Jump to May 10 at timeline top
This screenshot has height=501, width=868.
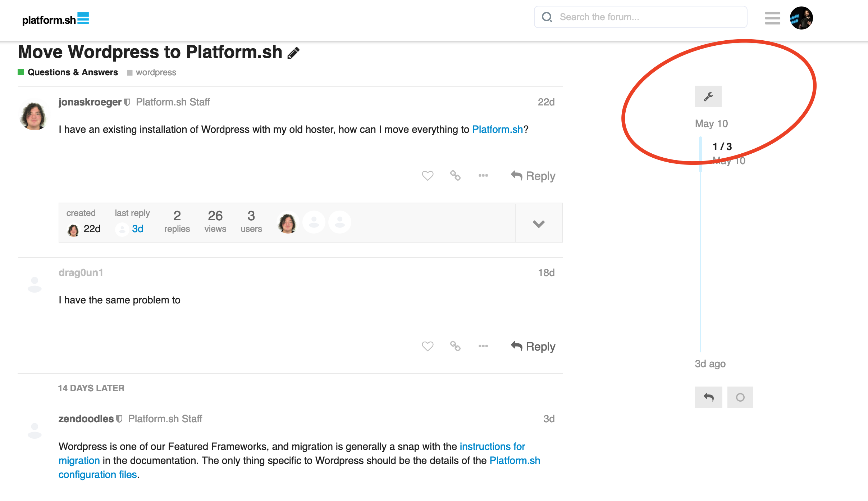click(x=711, y=124)
